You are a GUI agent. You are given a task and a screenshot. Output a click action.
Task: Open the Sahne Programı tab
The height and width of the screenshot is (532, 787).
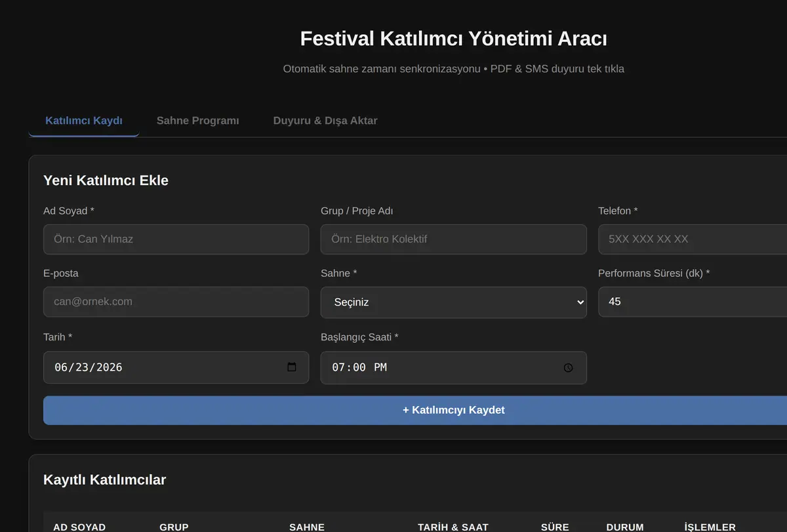click(x=198, y=121)
